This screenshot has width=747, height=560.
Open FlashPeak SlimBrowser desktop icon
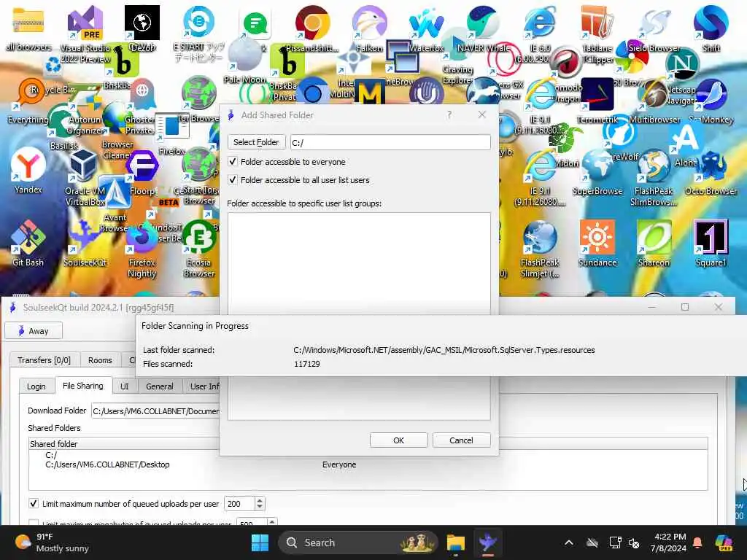pyautogui.click(x=654, y=177)
